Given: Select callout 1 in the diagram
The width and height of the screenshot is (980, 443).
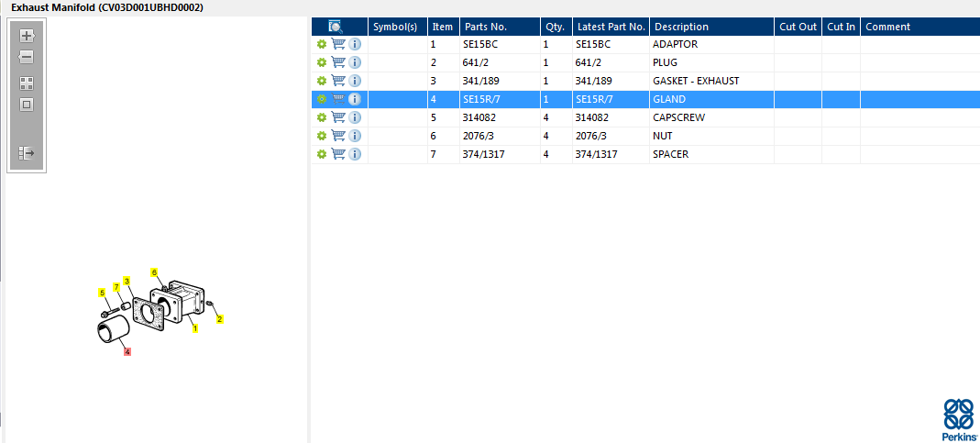Looking at the screenshot, I should pos(195,327).
